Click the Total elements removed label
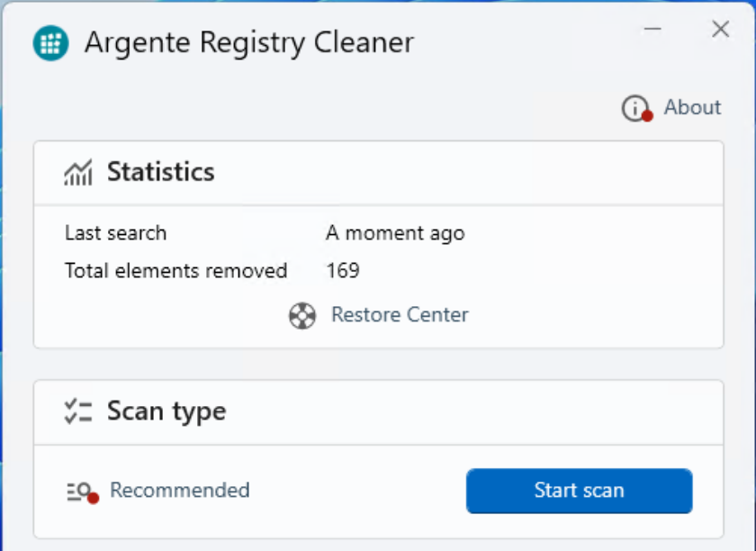 click(175, 270)
